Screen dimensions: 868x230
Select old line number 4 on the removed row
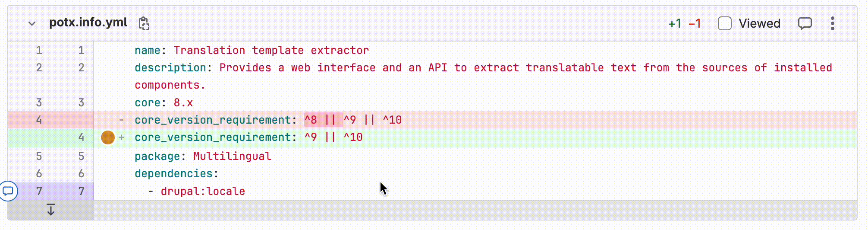point(39,120)
